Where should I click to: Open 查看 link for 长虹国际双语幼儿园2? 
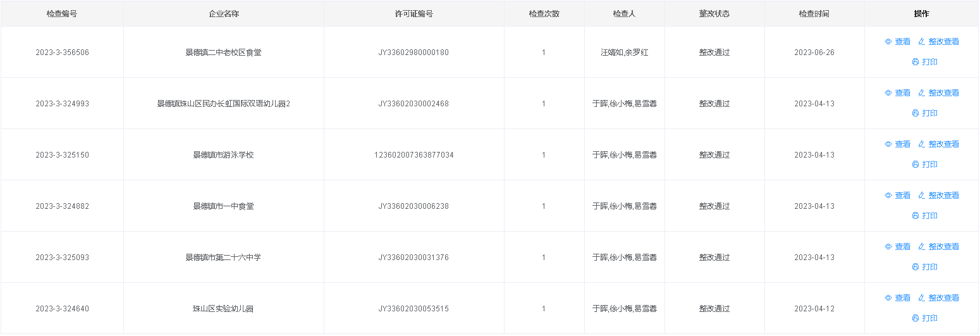[x=902, y=93]
